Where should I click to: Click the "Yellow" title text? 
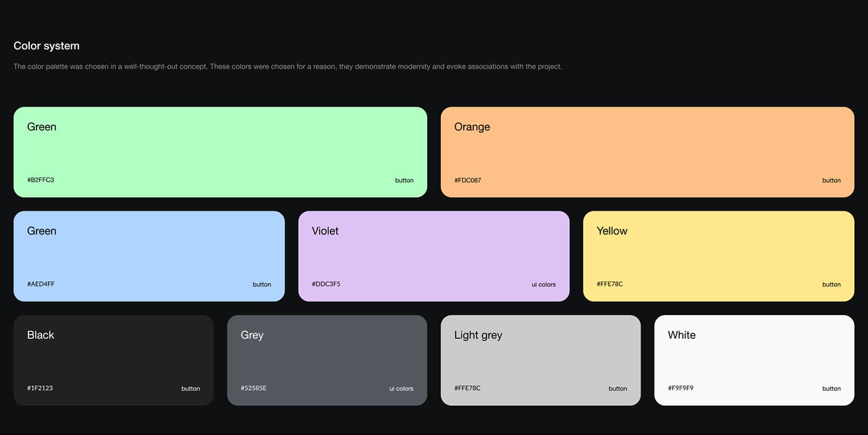point(612,231)
